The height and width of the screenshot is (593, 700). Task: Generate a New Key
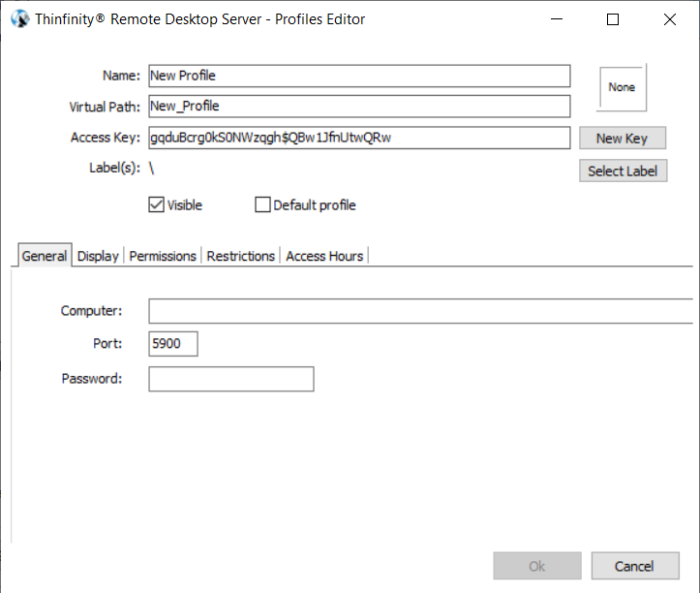click(623, 139)
